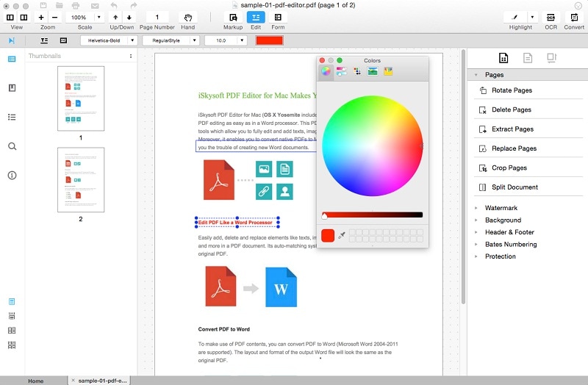Select the Highlight pen tool
The height and width of the screenshot is (385, 588).
pos(515,17)
